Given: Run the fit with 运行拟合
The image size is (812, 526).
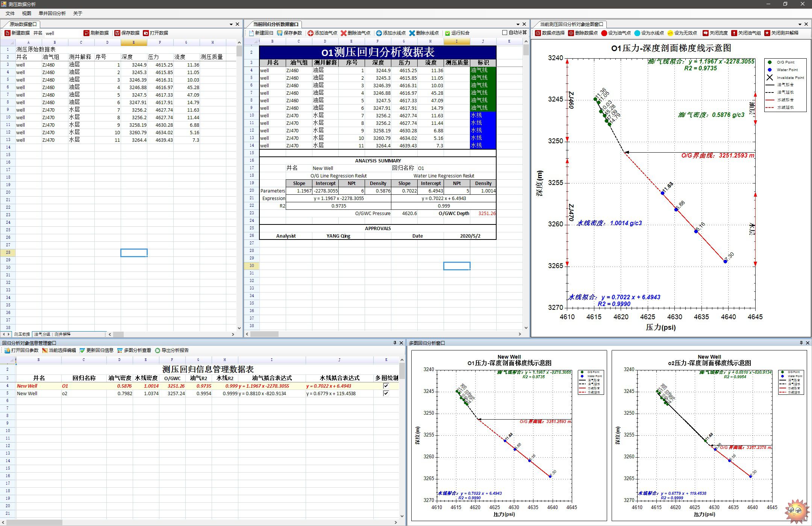Looking at the screenshot, I should point(457,33).
